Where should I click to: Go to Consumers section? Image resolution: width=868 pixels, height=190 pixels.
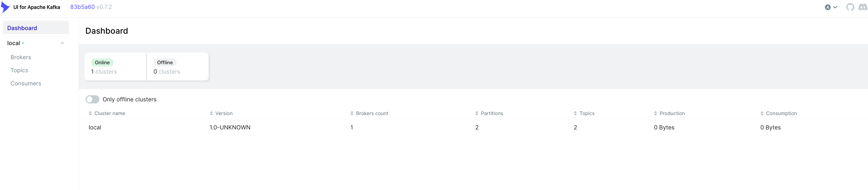click(26, 83)
